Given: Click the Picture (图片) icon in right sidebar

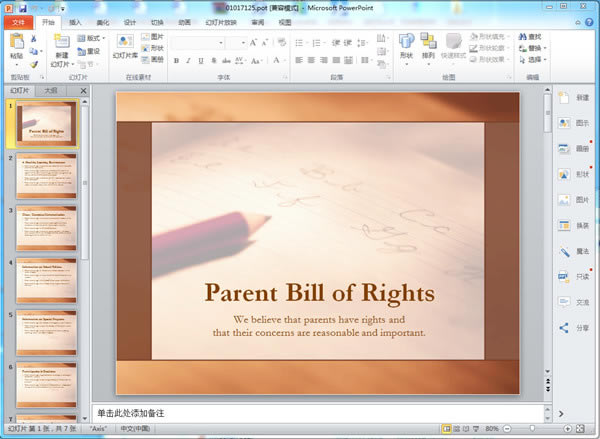Looking at the screenshot, I should point(564,200).
